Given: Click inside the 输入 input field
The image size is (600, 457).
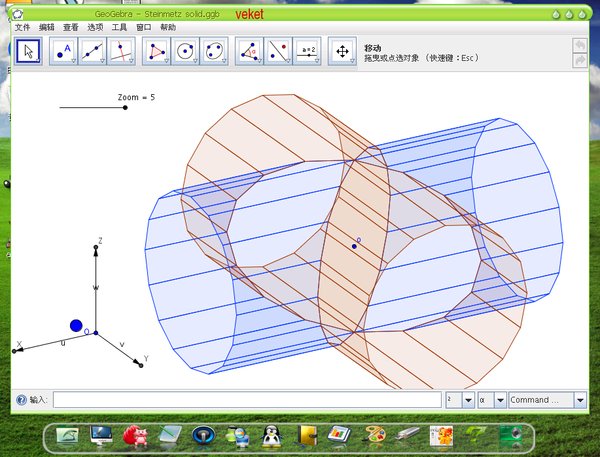Looking at the screenshot, I should (x=247, y=400).
